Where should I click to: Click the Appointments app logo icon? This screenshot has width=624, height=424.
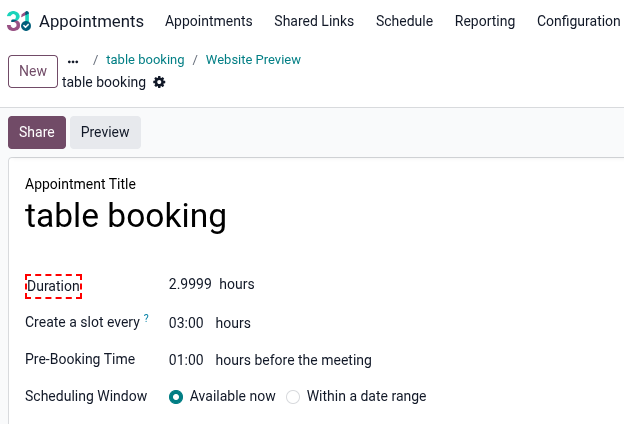point(19,21)
